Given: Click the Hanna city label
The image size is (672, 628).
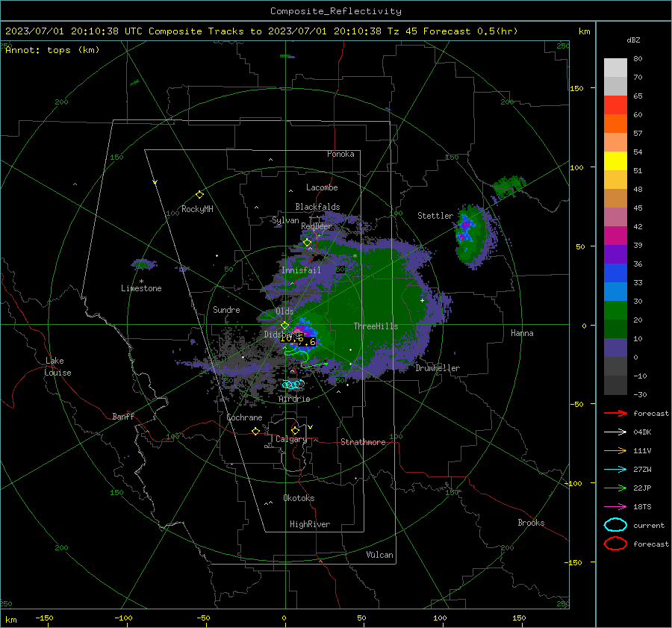Looking at the screenshot, I should (522, 333).
